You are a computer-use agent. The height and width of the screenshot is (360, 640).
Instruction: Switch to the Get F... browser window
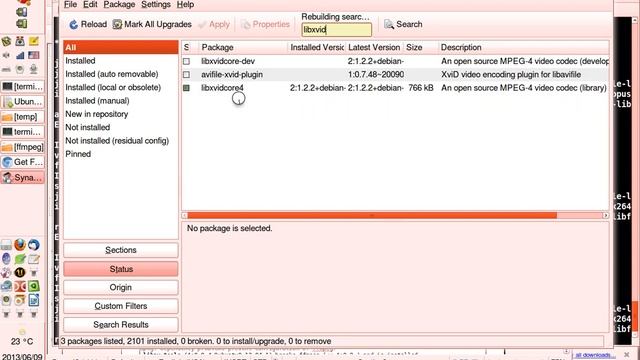click(x=22, y=162)
